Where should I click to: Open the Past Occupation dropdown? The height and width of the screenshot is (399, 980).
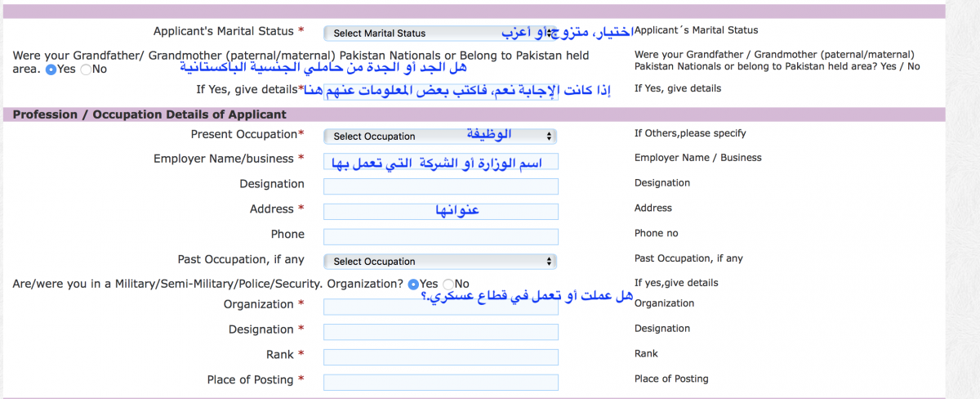tap(440, 262)
